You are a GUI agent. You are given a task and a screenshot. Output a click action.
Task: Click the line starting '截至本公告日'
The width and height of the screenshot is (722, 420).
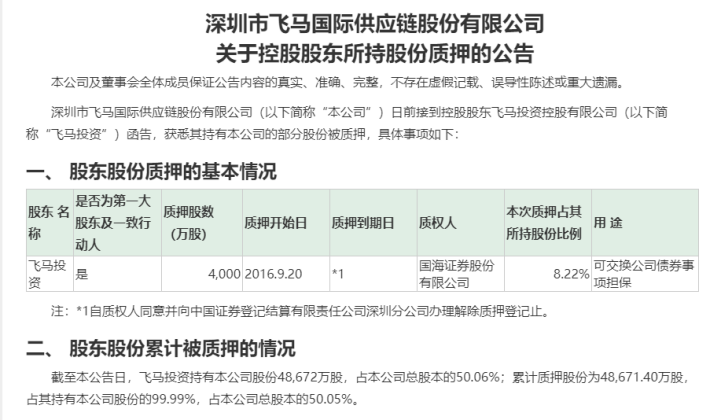[370, 377]
